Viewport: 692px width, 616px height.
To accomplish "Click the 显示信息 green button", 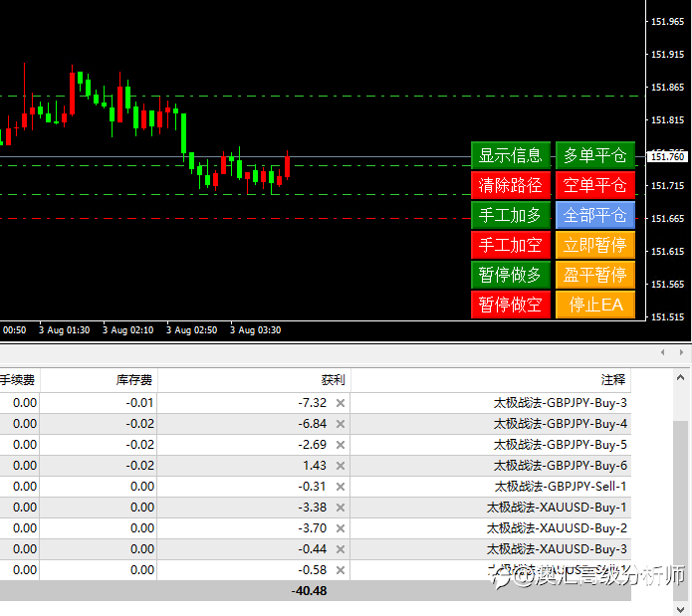I will 511,155.
